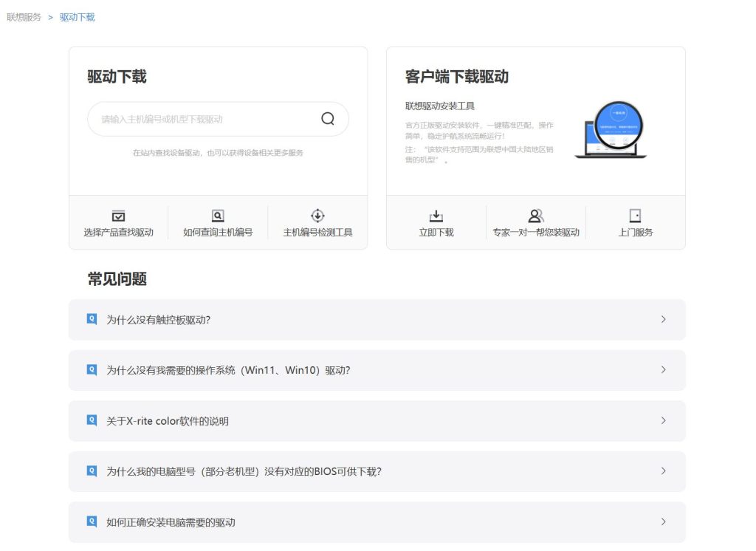Click the search magnifier icon in driver search
756x551 pixels.
pyautogui.click(x=327, y=119)
